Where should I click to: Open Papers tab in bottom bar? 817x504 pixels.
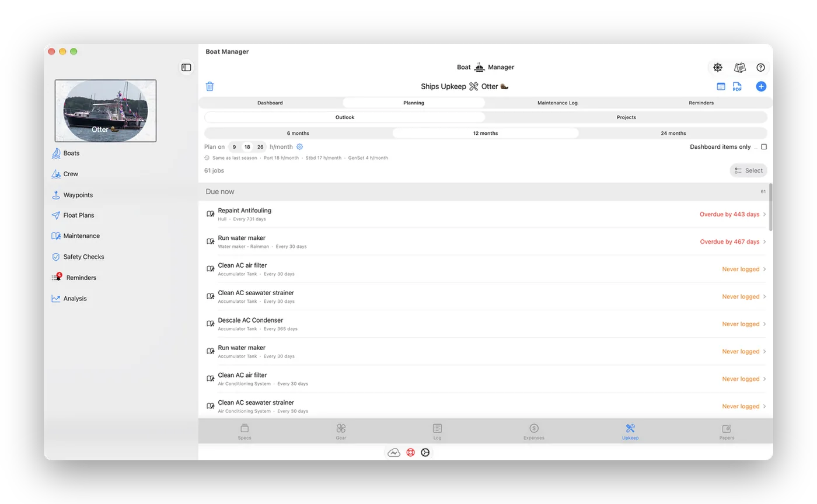pyautogui.click(x=727, y=432)
